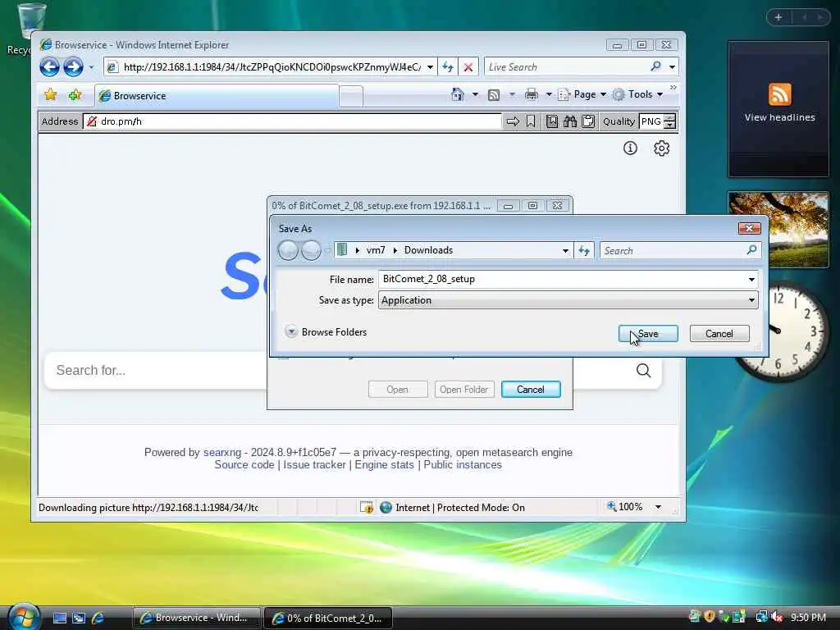Open the Live Search options dropdown
Screen dimensions: 840x630
[x=672, y=67]
